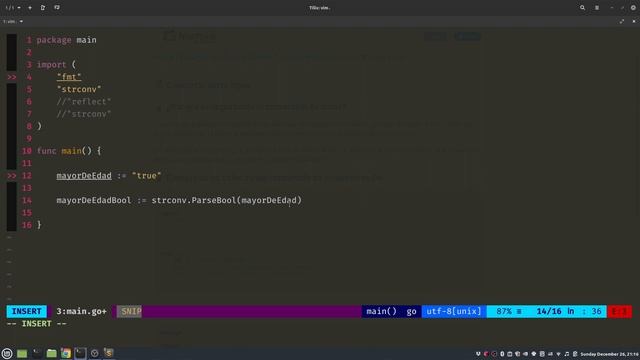Screen dimensions: 640x360
Task: Open Google Chrome from the taskbar
Action: 66,353
